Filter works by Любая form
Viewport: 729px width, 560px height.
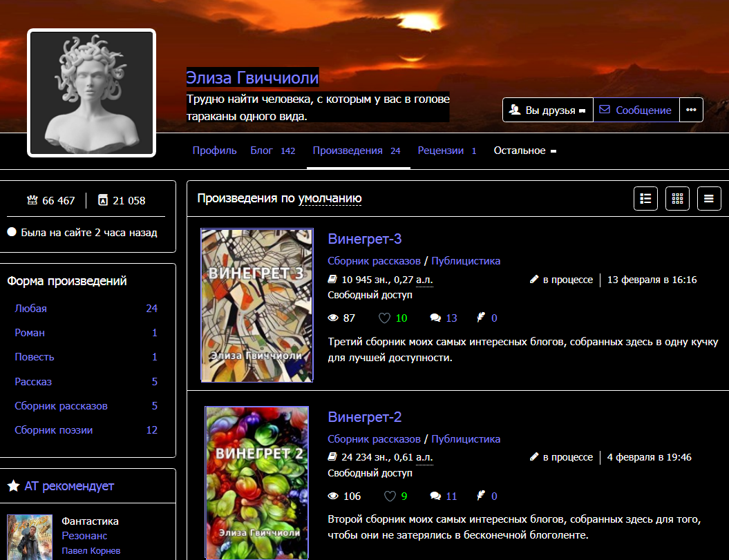(86, 309)
